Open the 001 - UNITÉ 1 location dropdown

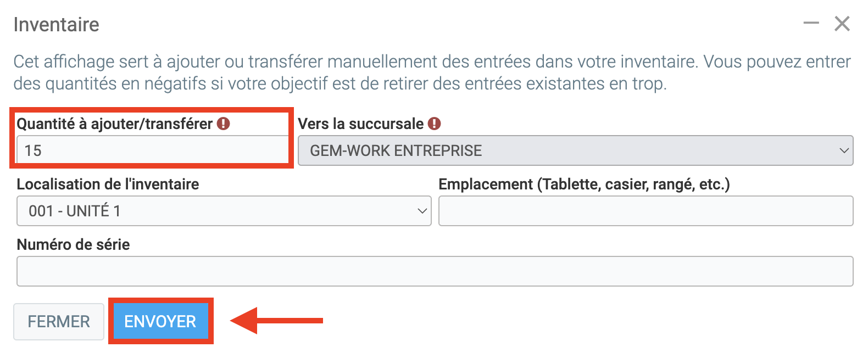[x=224, y=211]
